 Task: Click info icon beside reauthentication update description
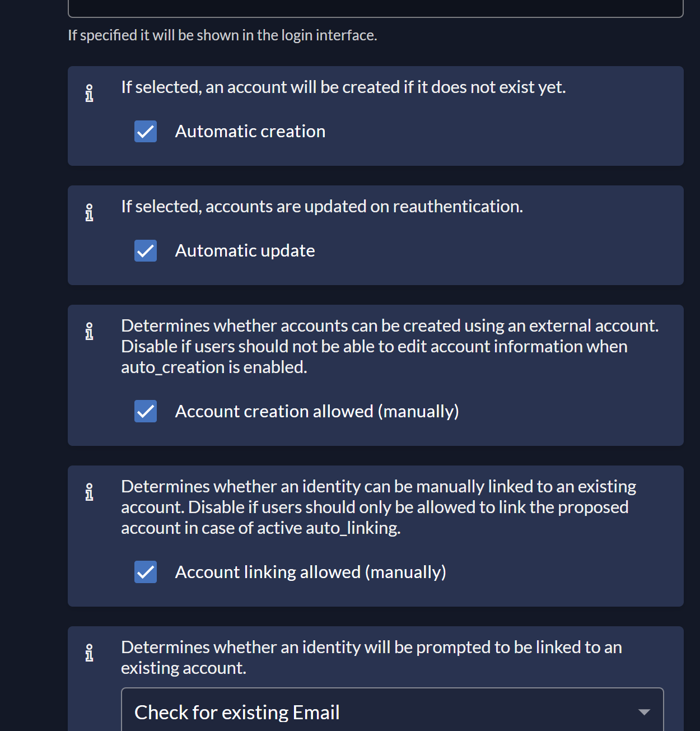click(89, 213)
